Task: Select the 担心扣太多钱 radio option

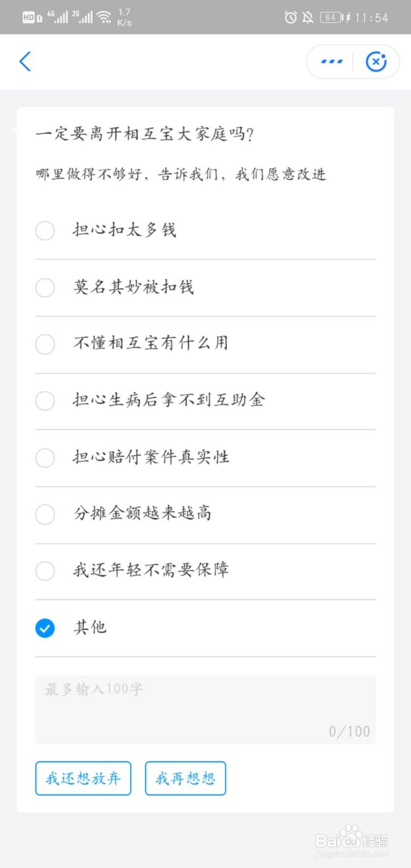Action: tap(45, 231)
